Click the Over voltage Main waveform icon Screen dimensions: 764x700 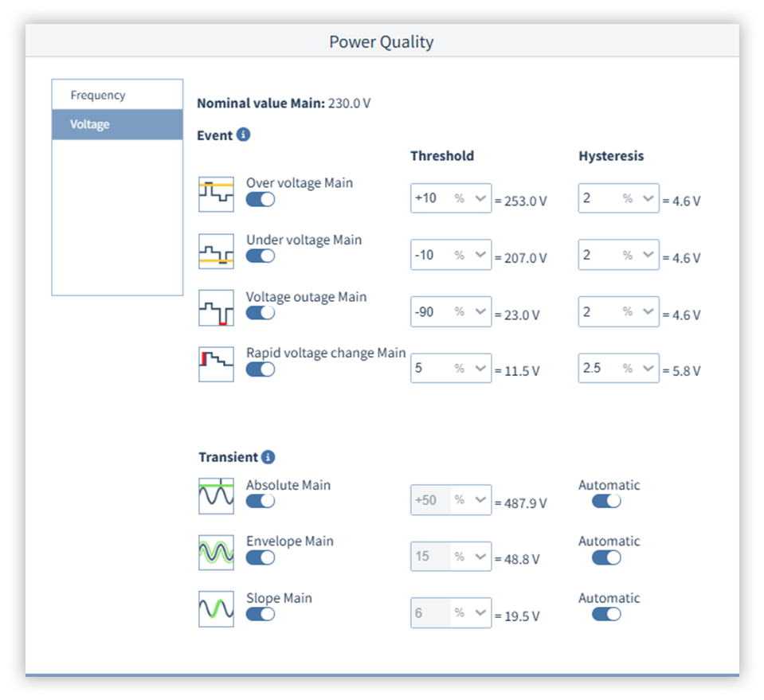pos(216,194)
